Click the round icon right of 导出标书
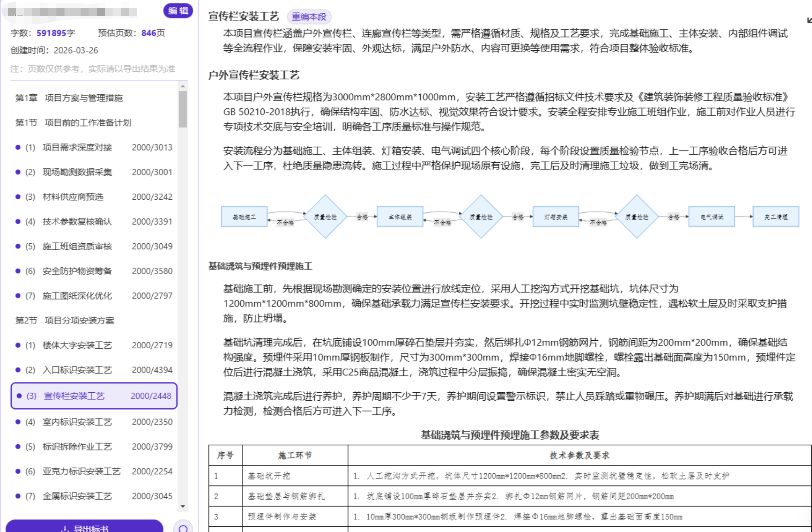The height and width of the screenshot is (532, 812). 183,528
